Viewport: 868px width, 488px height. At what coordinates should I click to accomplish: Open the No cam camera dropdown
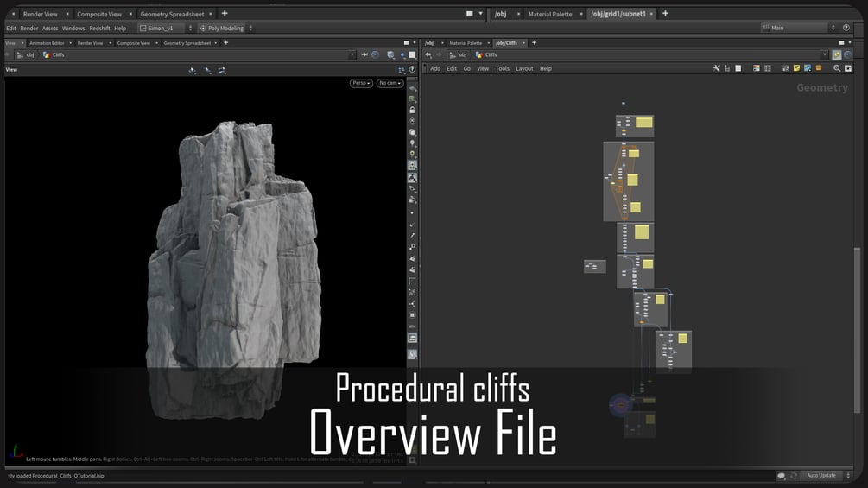[390, 83]
